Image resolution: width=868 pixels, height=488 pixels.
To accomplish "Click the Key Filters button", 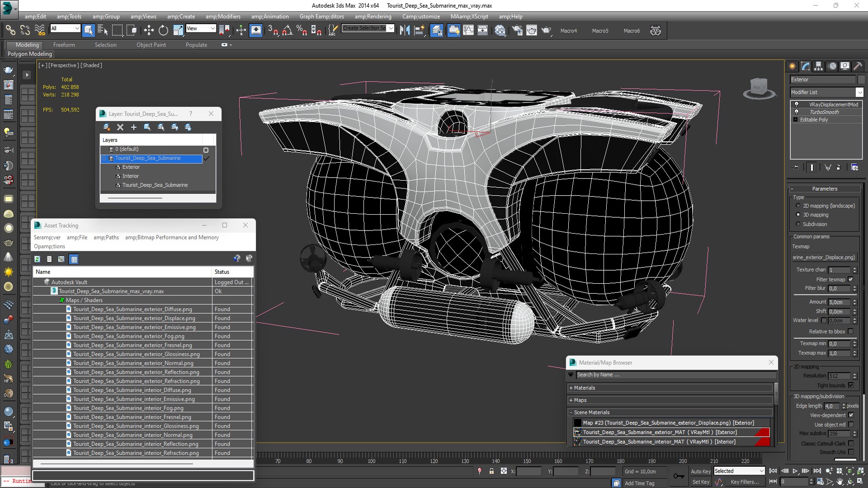I will [x=745, y=482].
